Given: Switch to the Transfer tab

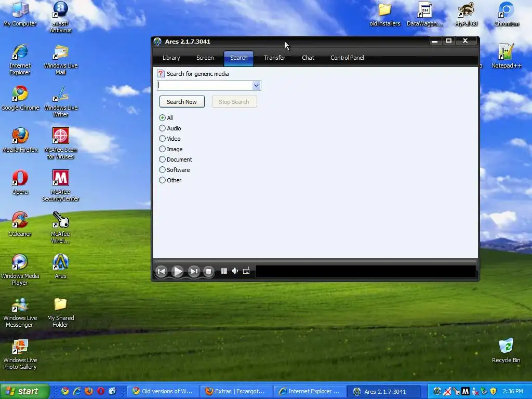Looking at the screenshot, I should pyautogui.click(x=274, y=58).
